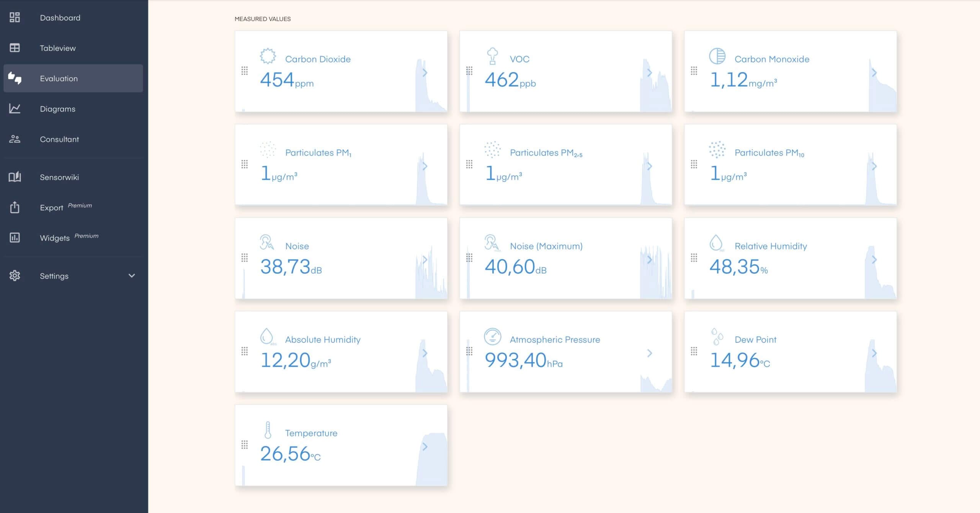Click the Export share icon
The width and height of the screenshot is (980, 513).
tap(15, 207)
